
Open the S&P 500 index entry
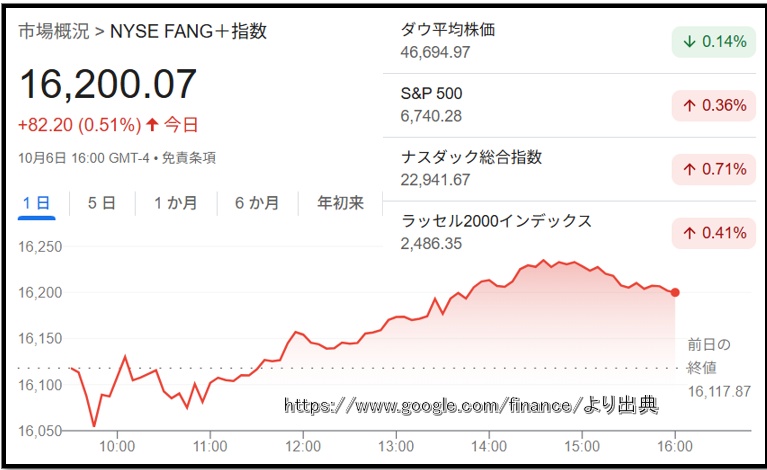coord(431,94)
